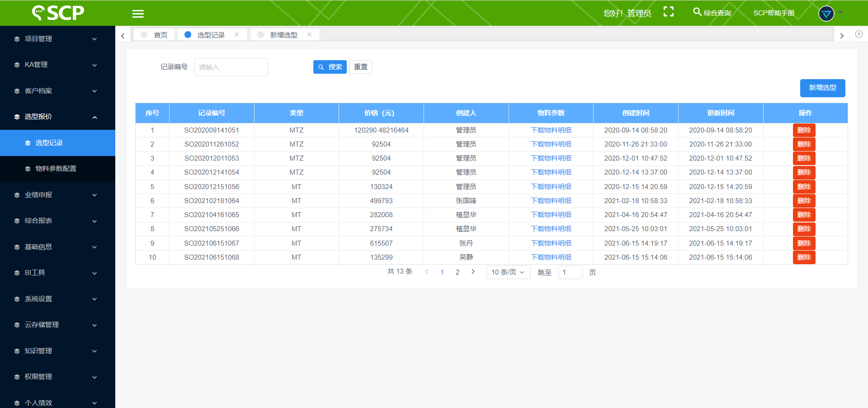Viewport: 868px width, 408px height.
Task: Click the 价格 (元) column header
Action: [381, 113]
